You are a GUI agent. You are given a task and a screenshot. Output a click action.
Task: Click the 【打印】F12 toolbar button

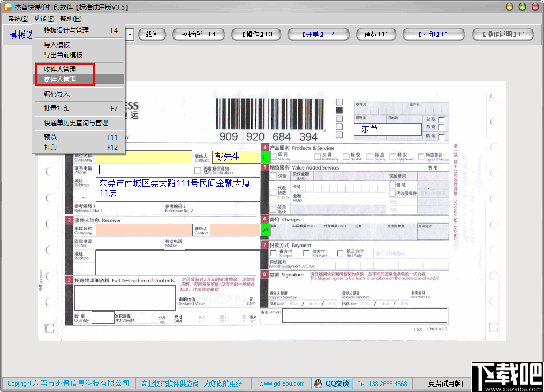[434, 34]
